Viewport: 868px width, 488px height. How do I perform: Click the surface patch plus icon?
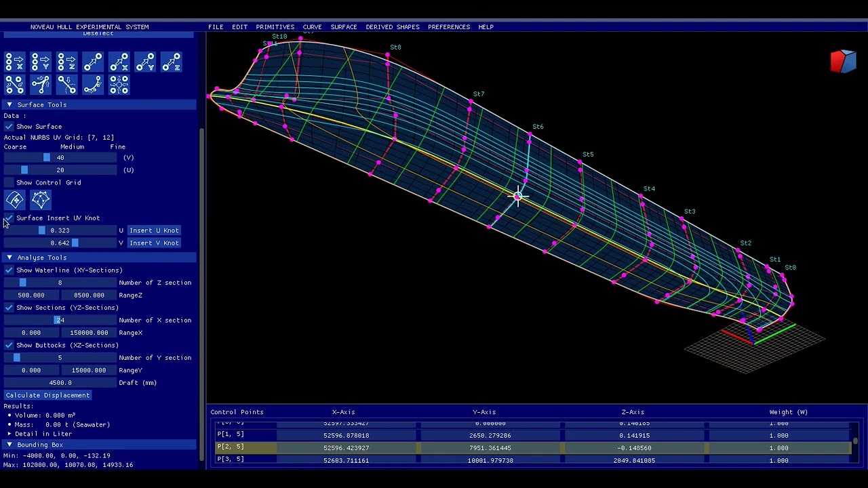tap(14, 200)
